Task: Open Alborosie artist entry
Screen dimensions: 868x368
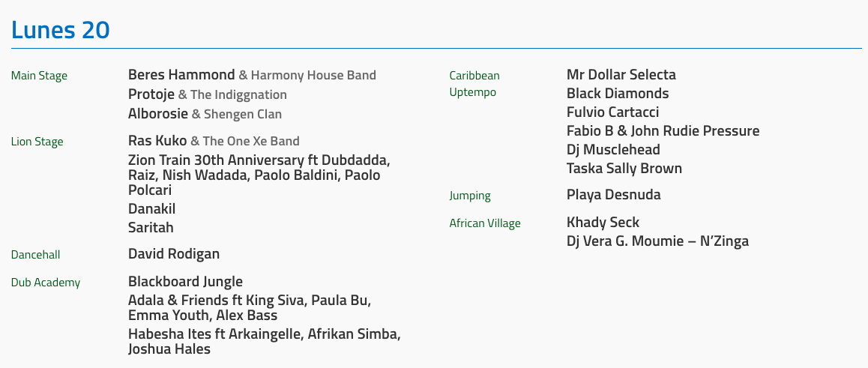Action: coord(158,114)
